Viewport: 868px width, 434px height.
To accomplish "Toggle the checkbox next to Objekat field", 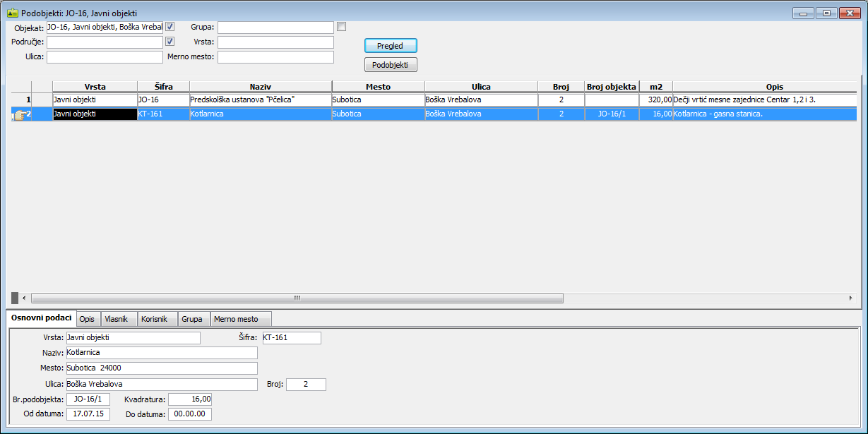I will point(170,27).
